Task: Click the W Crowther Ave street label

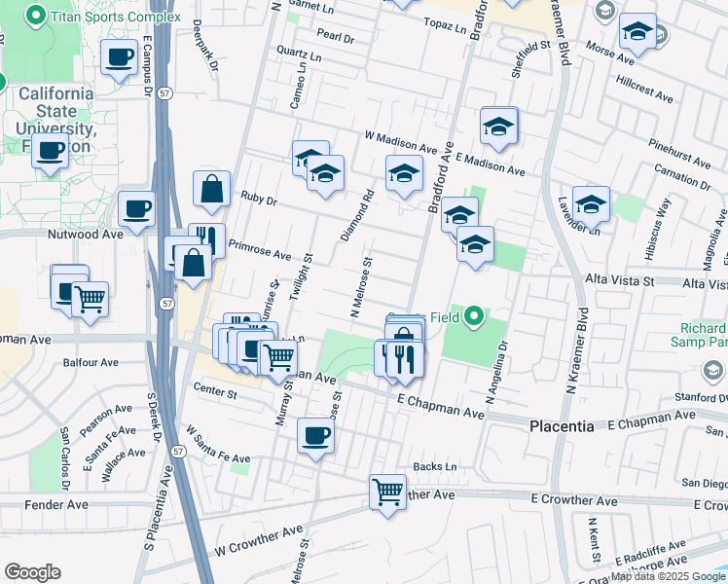Action: point(259,540)
